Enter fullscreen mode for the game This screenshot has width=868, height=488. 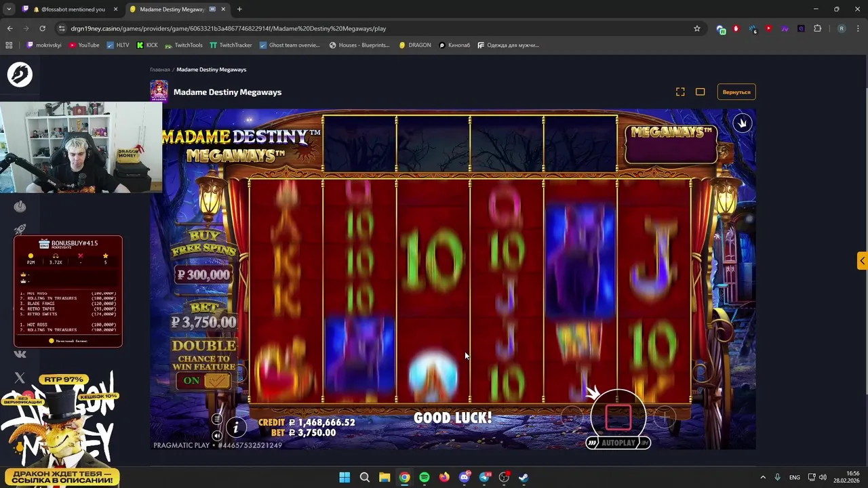[680, 92]
